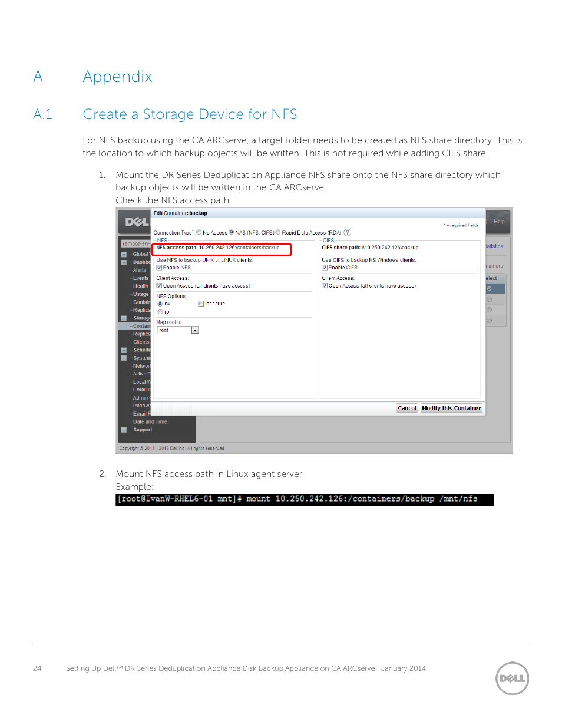562x728 pixels.
Task: Open Date and Time settings in tree
Action: [x=150, y=422]
